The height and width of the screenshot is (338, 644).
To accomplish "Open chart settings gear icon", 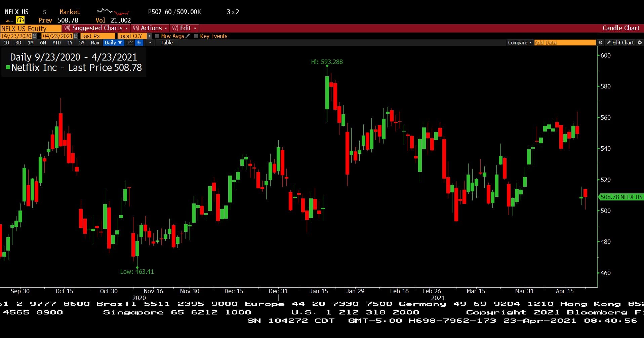I will [640, 43].
